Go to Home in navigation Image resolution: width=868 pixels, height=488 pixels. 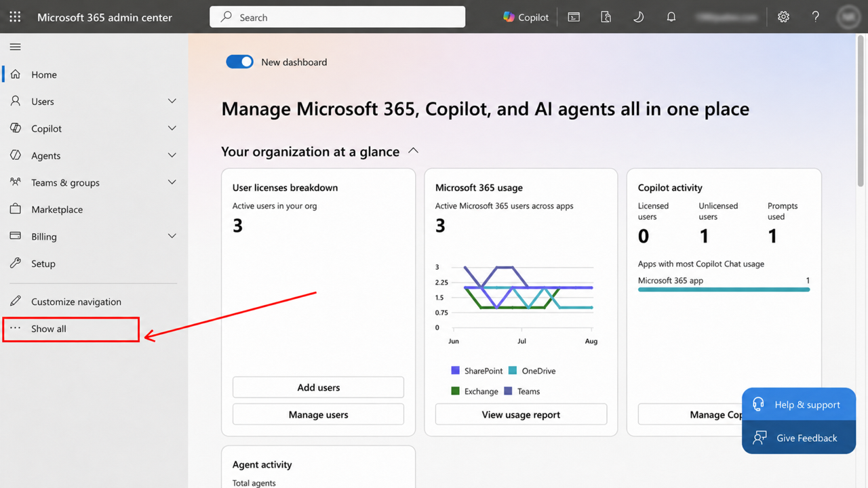94,75
